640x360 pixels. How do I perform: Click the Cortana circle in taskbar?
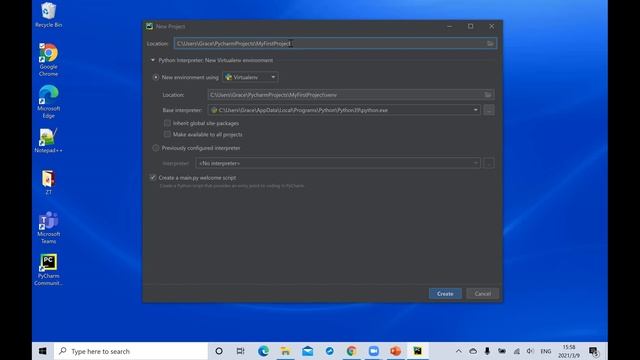[219, 351]
